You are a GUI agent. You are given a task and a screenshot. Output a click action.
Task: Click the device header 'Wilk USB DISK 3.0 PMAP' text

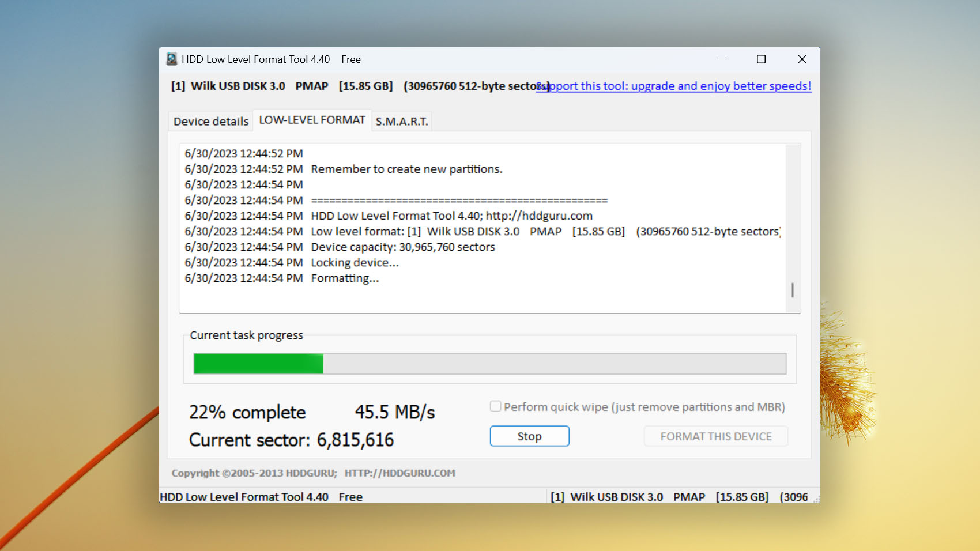click(x=259, y=86)
